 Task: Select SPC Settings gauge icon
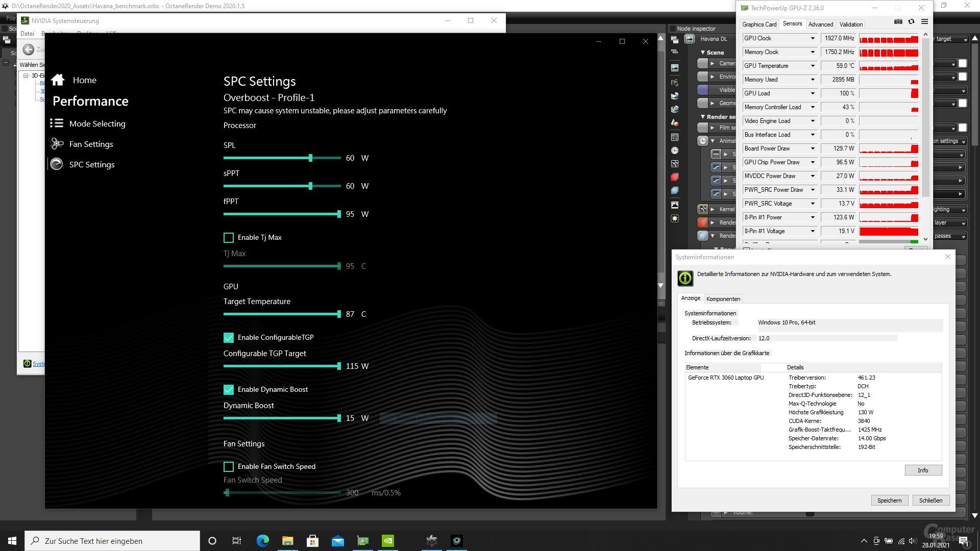coord(57,164)
